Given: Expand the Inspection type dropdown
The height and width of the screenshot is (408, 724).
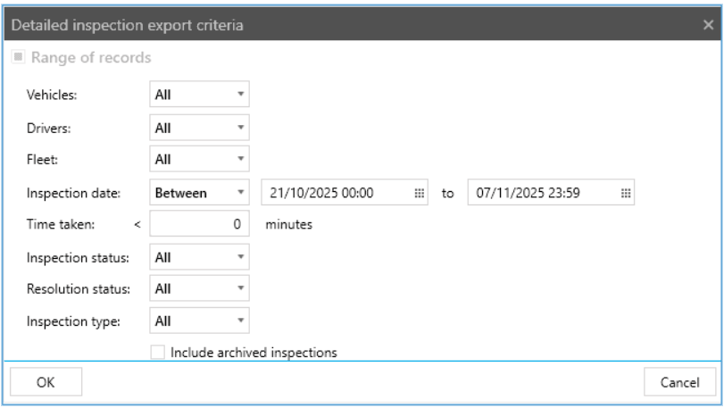Looking at the screenshot, I should (199, 321).
